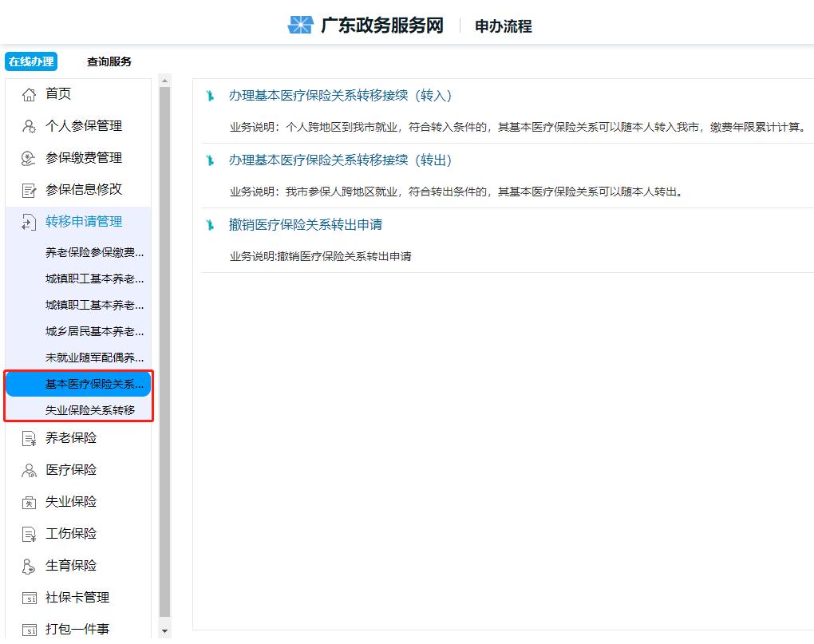Click the edit icon next to 参保信息修改
The width and height of the screenshot is (814, 644).
point(28,189)
